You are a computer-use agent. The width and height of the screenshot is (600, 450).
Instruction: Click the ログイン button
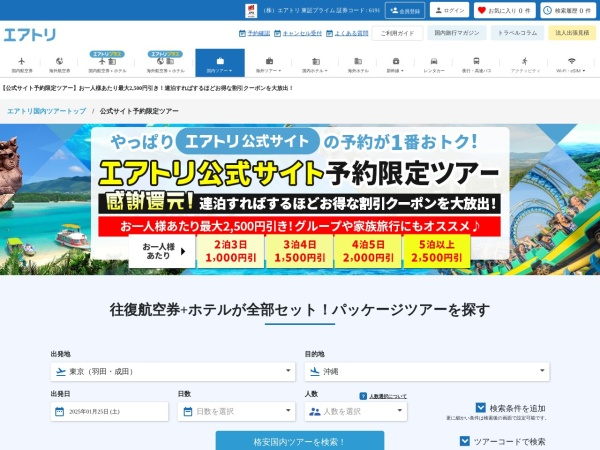click(449, 10)
